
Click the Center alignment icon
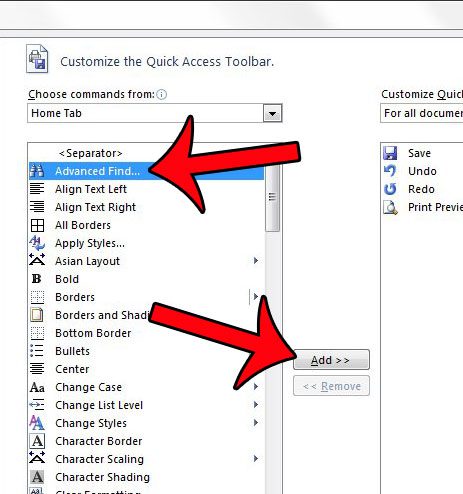(37, 369)
